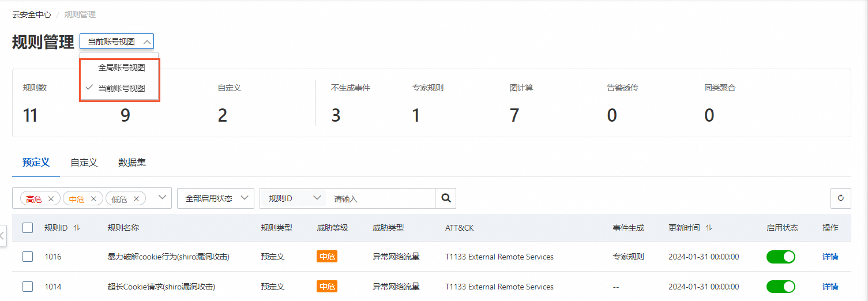Click the 告警透传 count 0
The width and height of the screenshot is (868, 301).
click(612, 116)
